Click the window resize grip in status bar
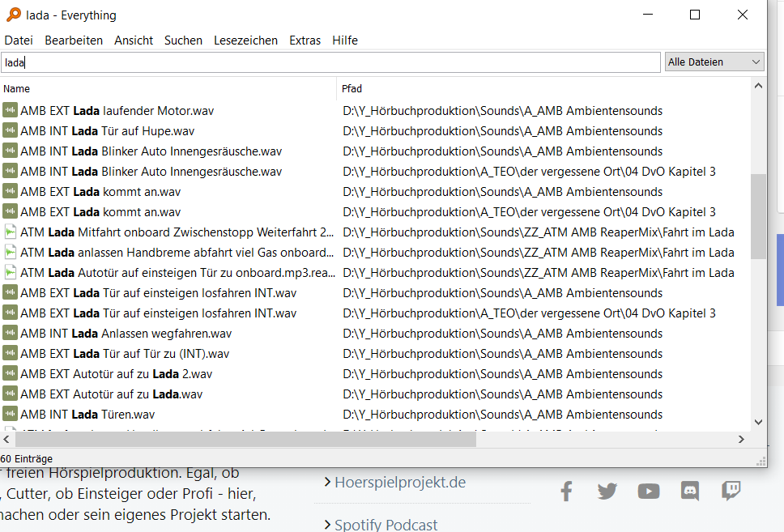 (x=761, y=462)
